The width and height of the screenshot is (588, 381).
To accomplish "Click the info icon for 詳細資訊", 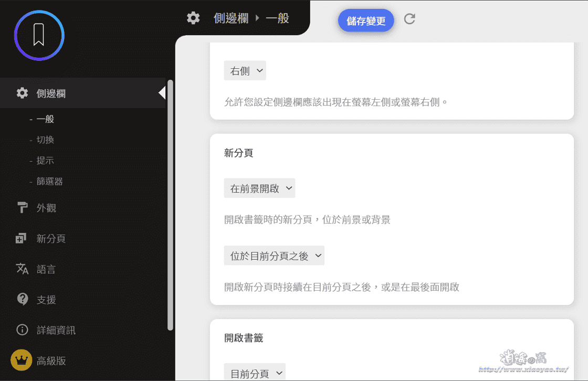I will pos(22,330).
